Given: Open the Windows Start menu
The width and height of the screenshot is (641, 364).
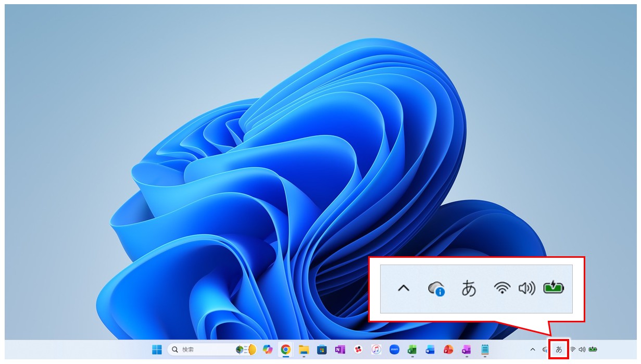Looking at the screenshot, I should coord(157,349).
